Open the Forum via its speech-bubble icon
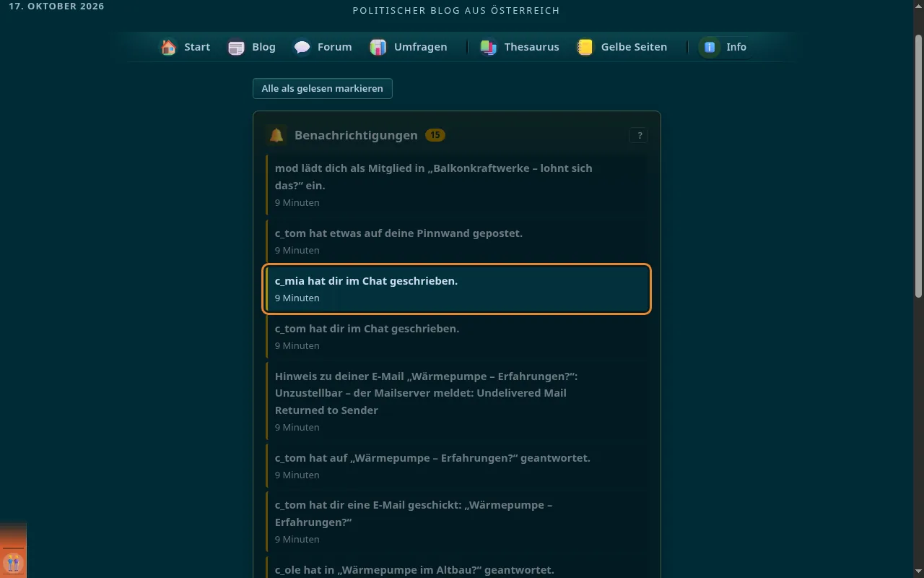This screenshot has width=924, height=578. coord(302,47)
